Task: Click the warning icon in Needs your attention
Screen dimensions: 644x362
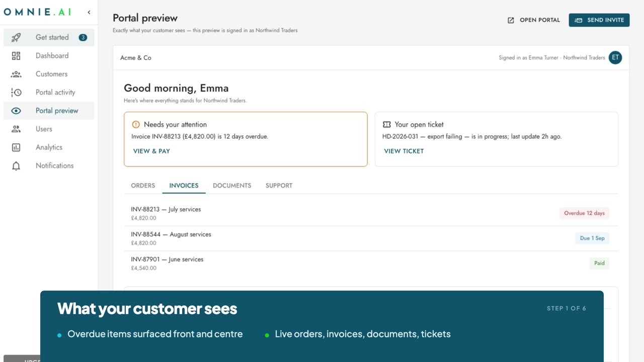Action: point(136,124)
